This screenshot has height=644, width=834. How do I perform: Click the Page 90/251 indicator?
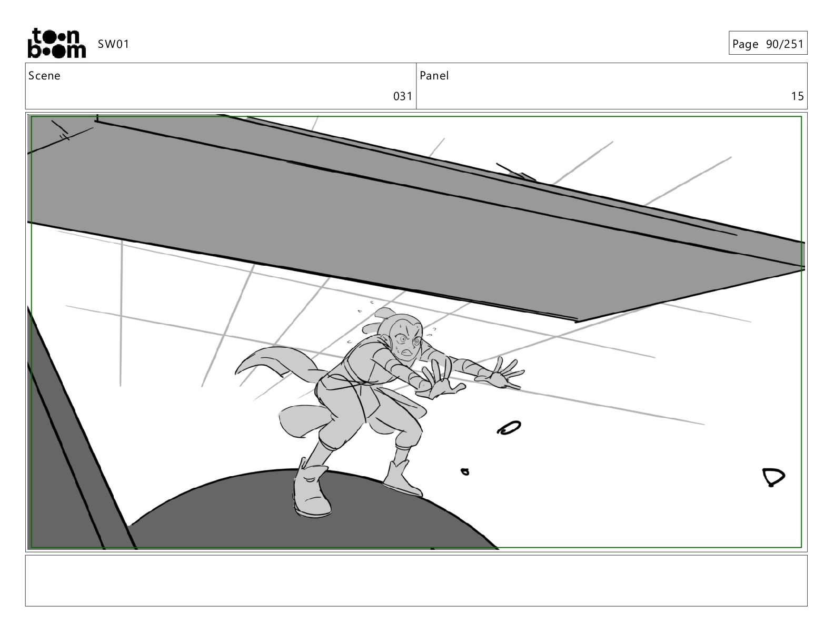768,44
